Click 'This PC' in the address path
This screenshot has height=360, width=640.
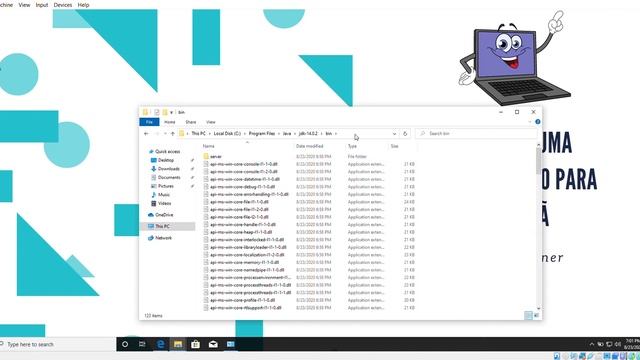click(198, 133)
